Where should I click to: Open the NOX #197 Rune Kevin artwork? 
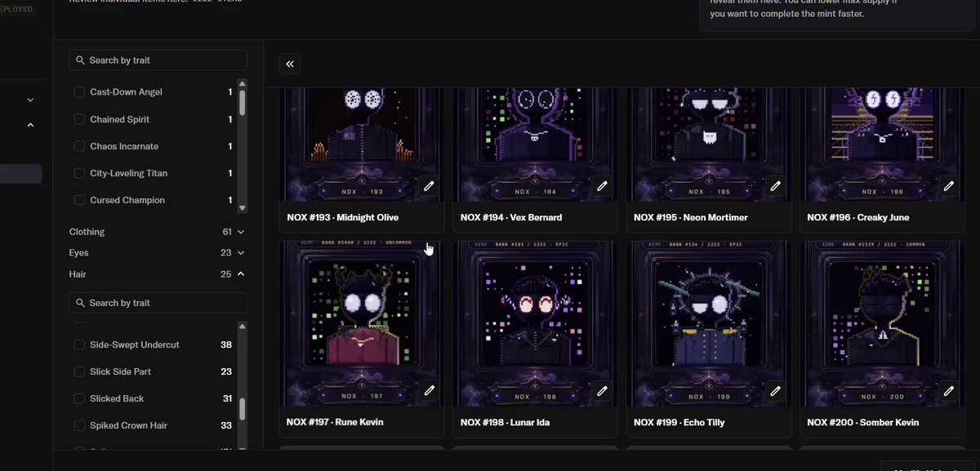pos(361,322)
